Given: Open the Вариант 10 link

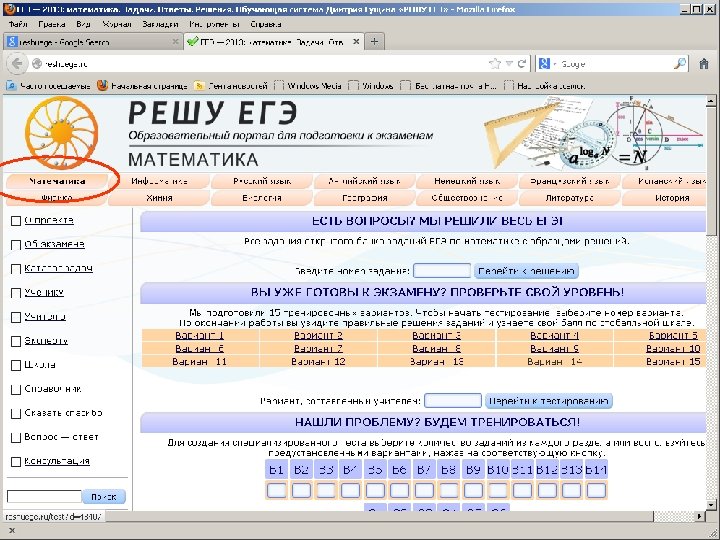Looking at the screenshot, I should coord(673,349).
